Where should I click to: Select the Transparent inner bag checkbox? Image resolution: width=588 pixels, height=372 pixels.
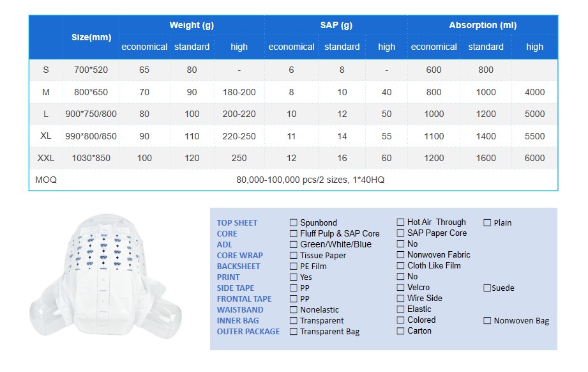point(293,321)
